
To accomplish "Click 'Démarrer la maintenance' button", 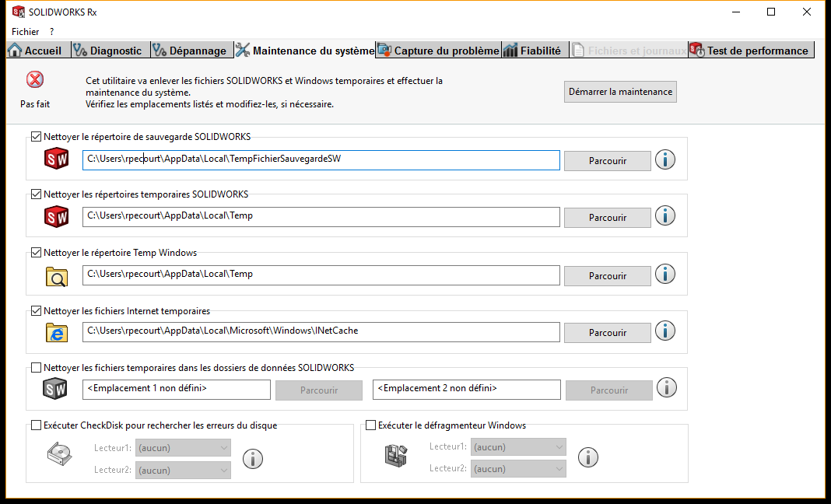I will [x=620, y=92].
